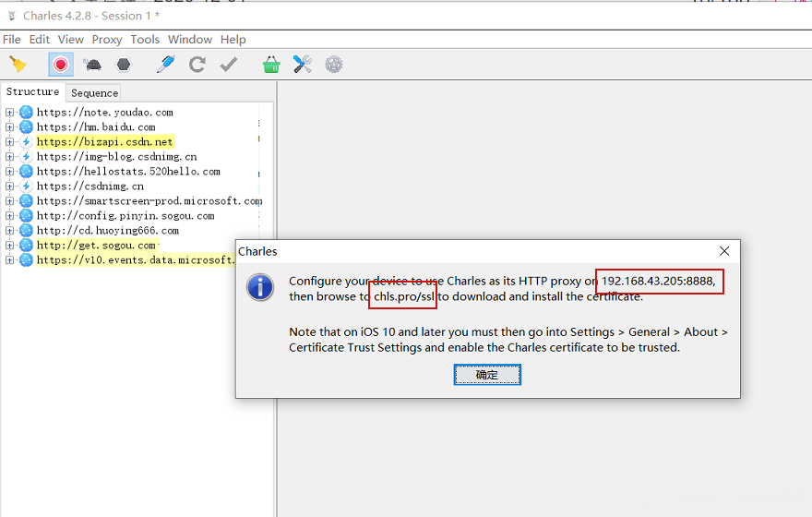The image size is (812, 517).
Task: Toggle the red Record button
Action: tap(61, 65)
